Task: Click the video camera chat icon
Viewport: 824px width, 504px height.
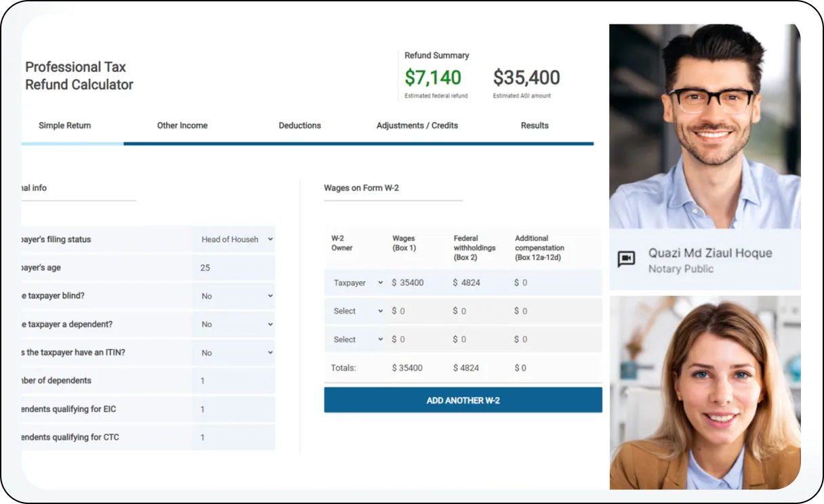Action: [626, 259]
